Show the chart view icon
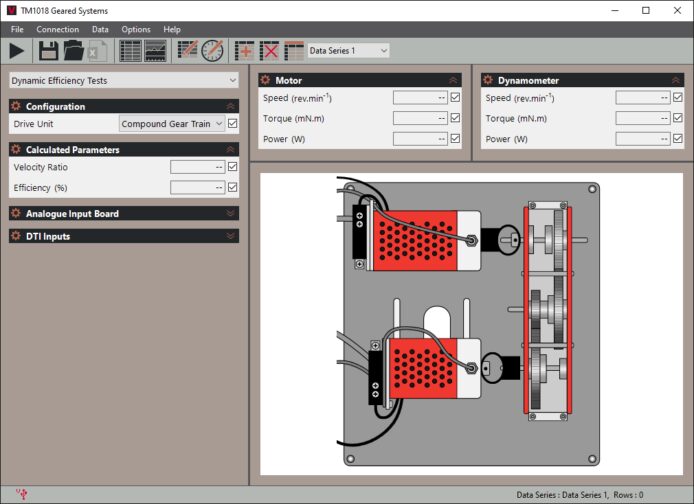 (x=156, y=51)
